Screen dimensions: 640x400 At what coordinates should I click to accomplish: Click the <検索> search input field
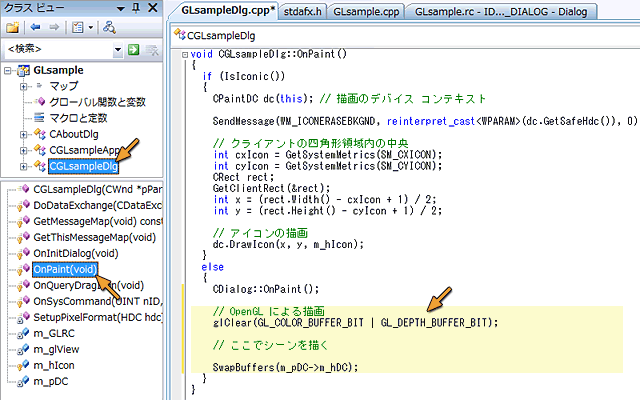(x=58, y=49)
